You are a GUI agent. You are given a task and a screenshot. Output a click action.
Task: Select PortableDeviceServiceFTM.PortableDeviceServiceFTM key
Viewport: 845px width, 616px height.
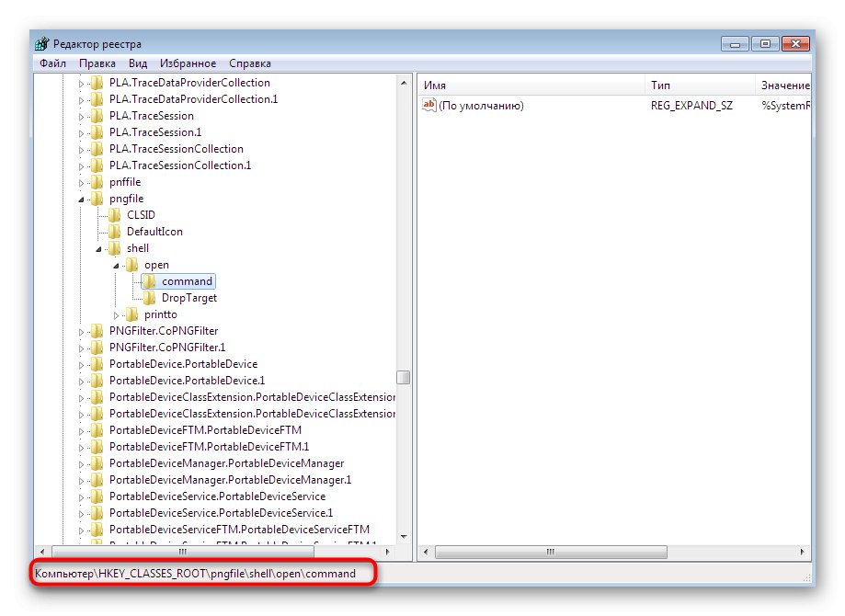(239, 530)
